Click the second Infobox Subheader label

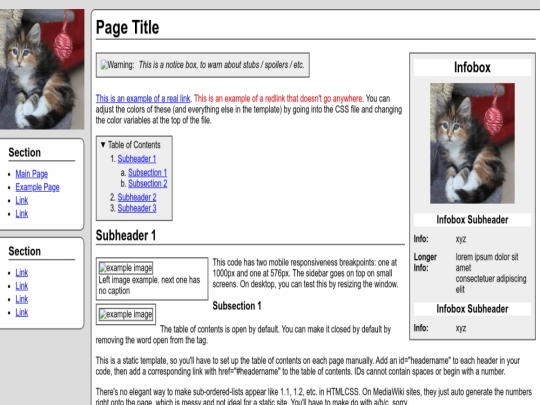pyautogui.click(x=472, y=309)
